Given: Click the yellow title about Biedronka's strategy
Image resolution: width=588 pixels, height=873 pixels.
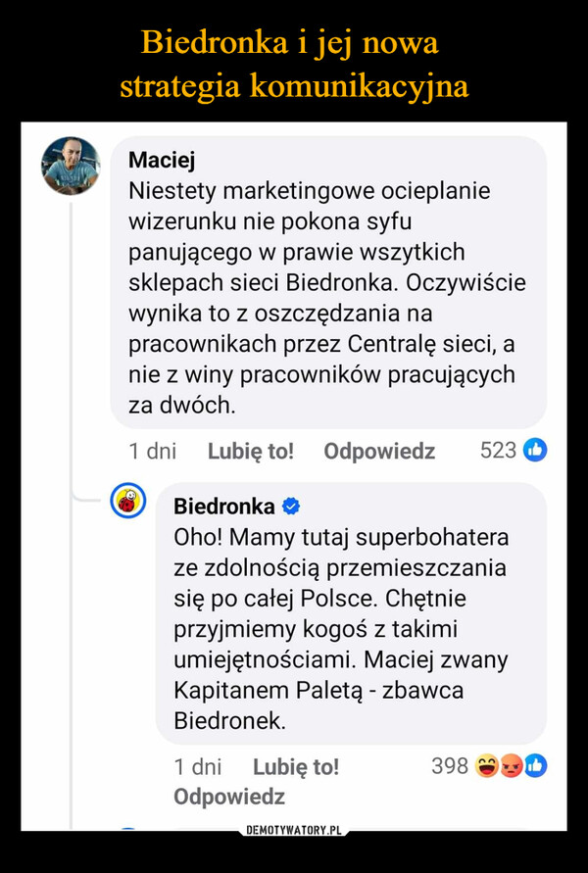Looking at the screenshot, I should 293,65.
